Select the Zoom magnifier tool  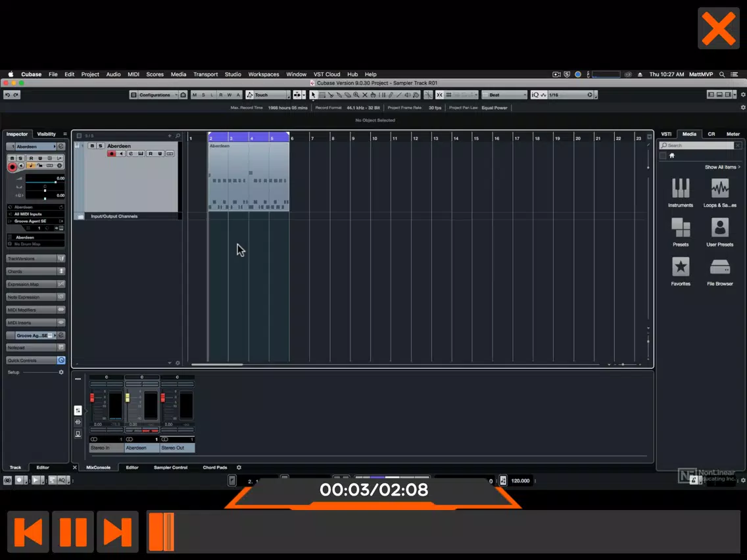pos(356,95)
